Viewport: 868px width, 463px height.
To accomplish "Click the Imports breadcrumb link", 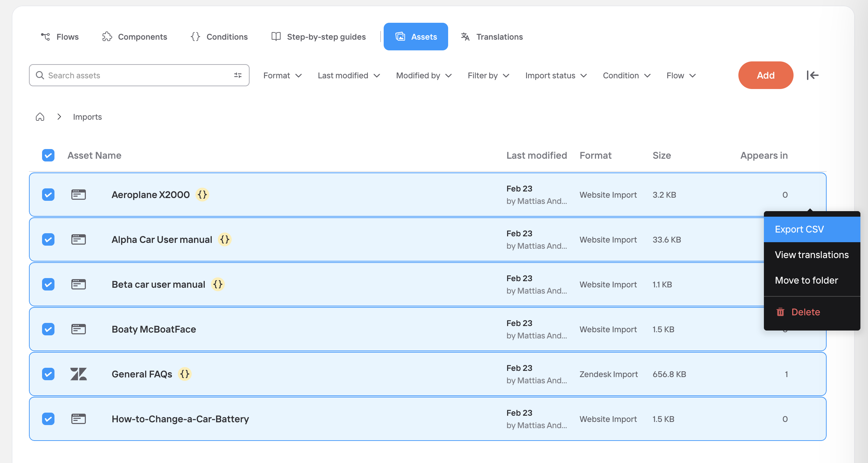I will [x=87, y=117].
